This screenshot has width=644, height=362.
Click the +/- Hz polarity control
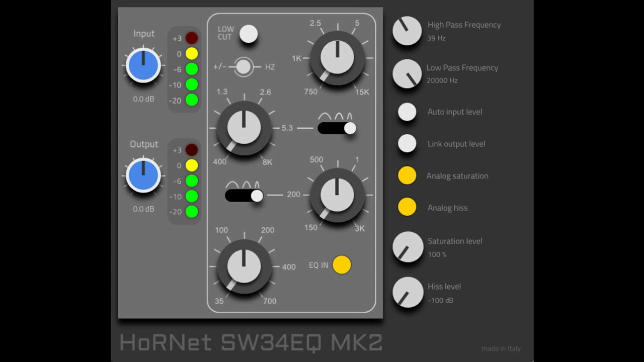pyautogui.click(x=243, y=66)
